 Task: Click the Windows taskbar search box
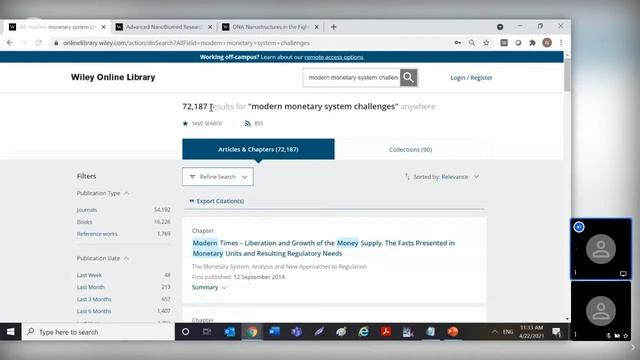point(98,332)
